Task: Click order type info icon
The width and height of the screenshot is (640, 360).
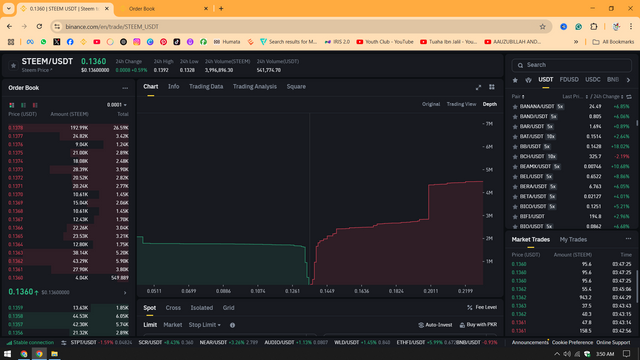Action: coord(232,325)
